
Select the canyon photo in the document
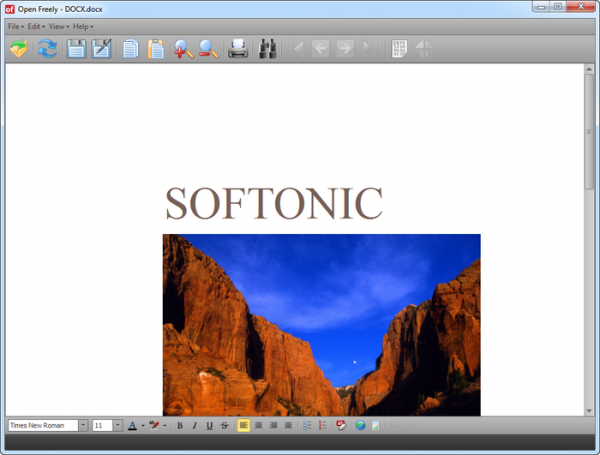coord(321,325)
